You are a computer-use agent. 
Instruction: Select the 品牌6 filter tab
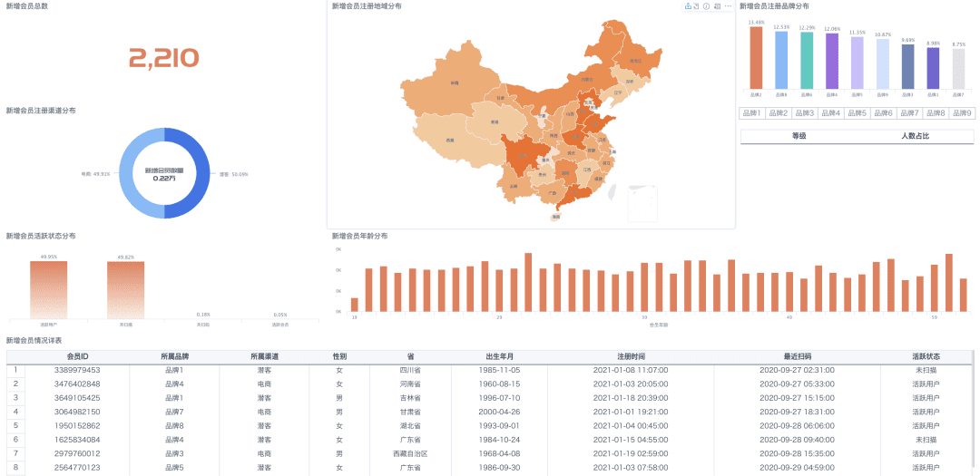point(883,113)
